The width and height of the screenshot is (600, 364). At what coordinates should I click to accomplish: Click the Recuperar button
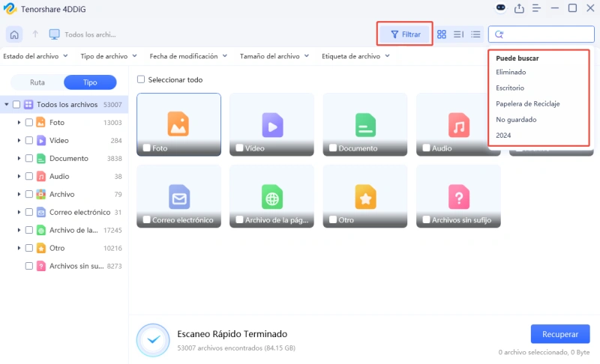pos(559,334)
